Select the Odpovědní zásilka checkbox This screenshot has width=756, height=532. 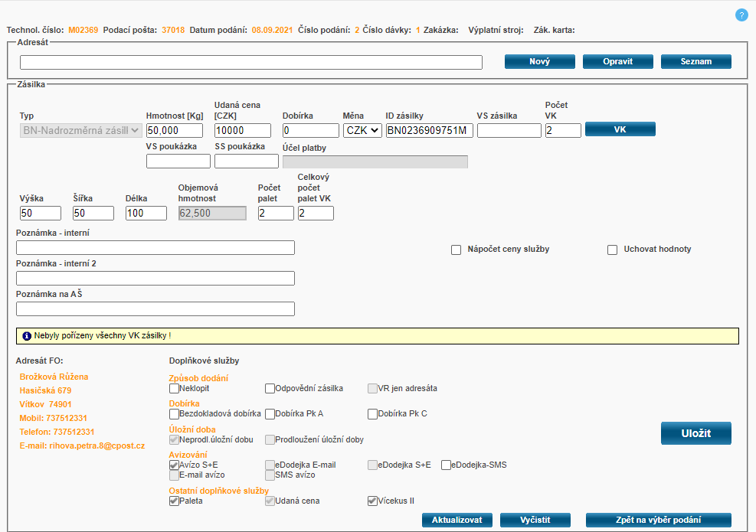pos(270,388)
